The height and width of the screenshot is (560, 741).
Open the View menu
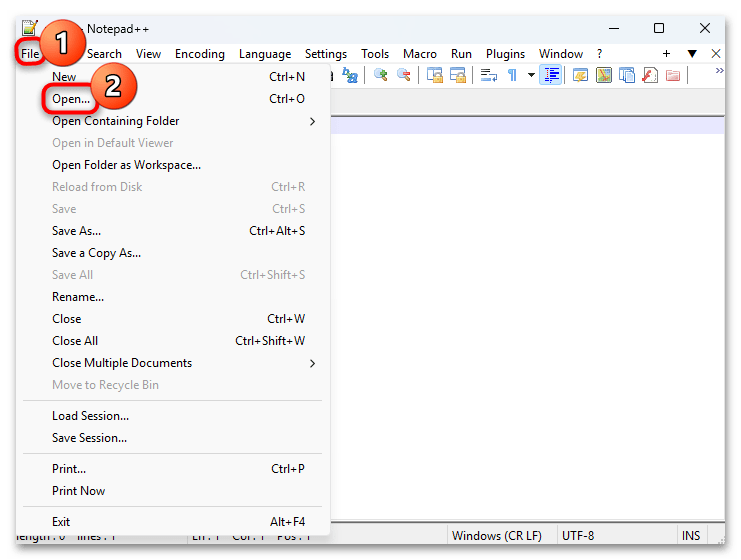148,54
